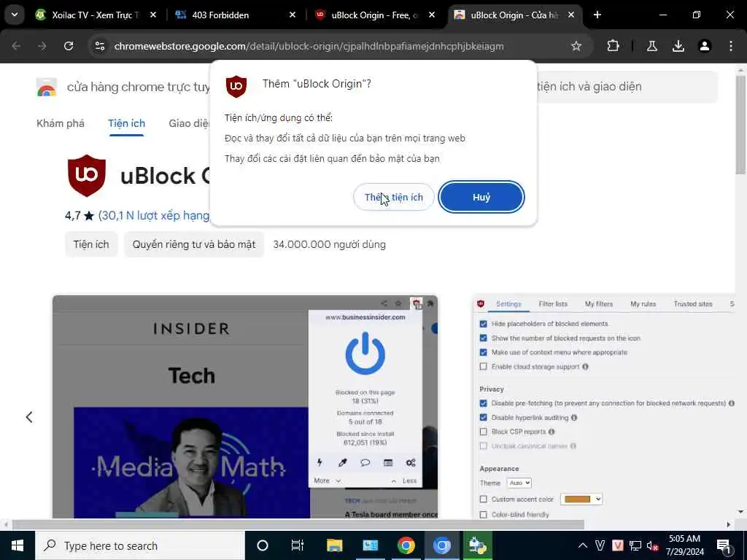The height and width of the screenshot is (560, 747).
Task: Click the logger list icon in popup
Action: 388,462
